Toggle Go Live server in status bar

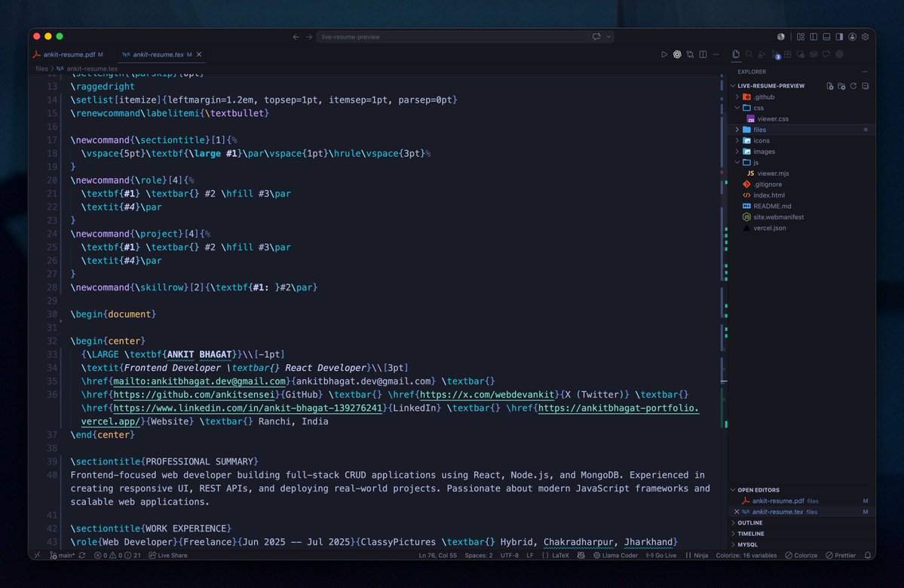pyautogui.click(x=661, y=555)
